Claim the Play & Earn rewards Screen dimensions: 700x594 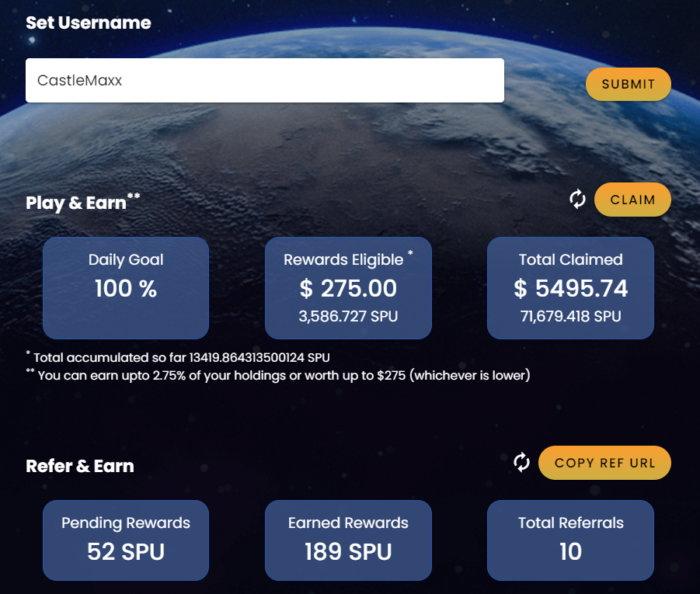pyautogui.click(x=632, y=200)
